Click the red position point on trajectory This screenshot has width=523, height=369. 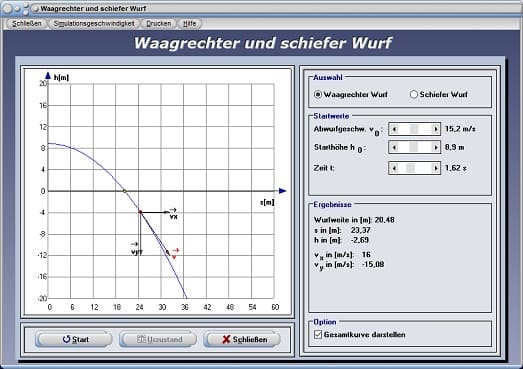click(140, 212)
